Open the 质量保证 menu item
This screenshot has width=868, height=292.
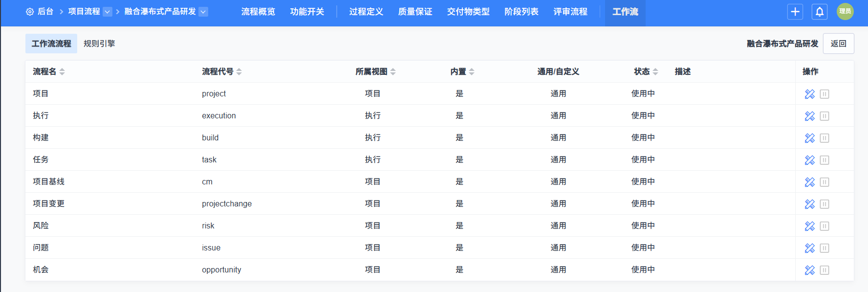(x=415, y=12)
